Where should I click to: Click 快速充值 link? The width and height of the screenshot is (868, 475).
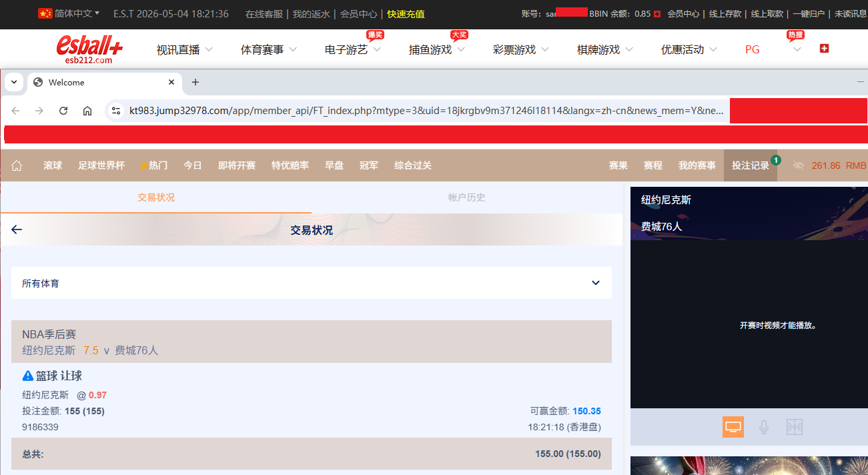pos(406,14)
